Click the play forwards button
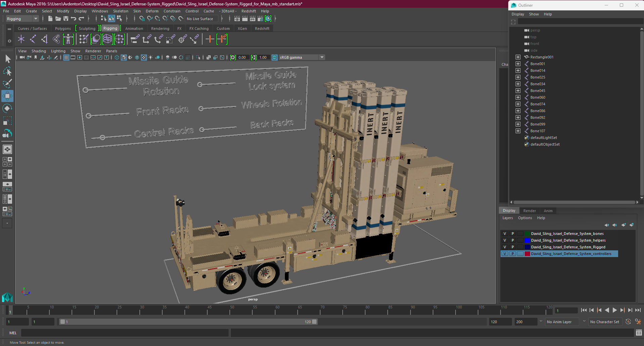This screenshot has height=346, width=644. (x=615, y=310)
